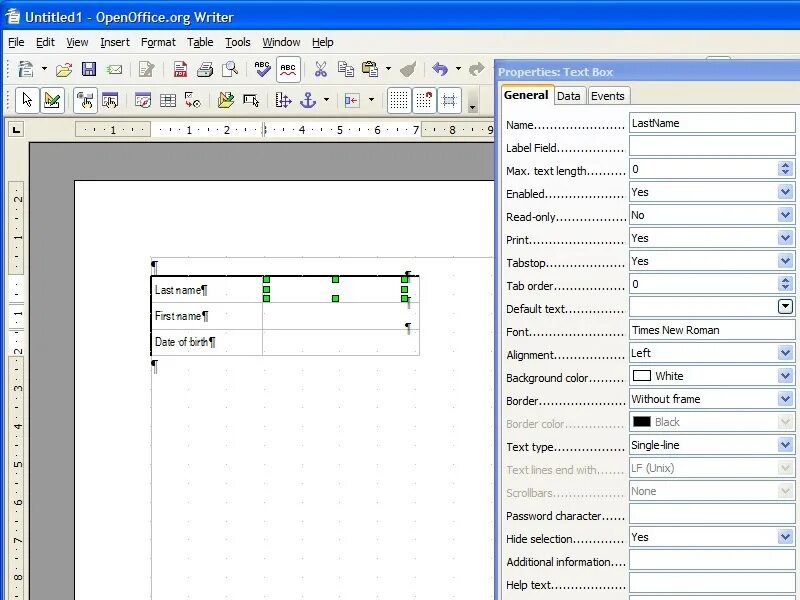Open the Print property dropdown
The image size is (800, 600).
click(785, 238)
